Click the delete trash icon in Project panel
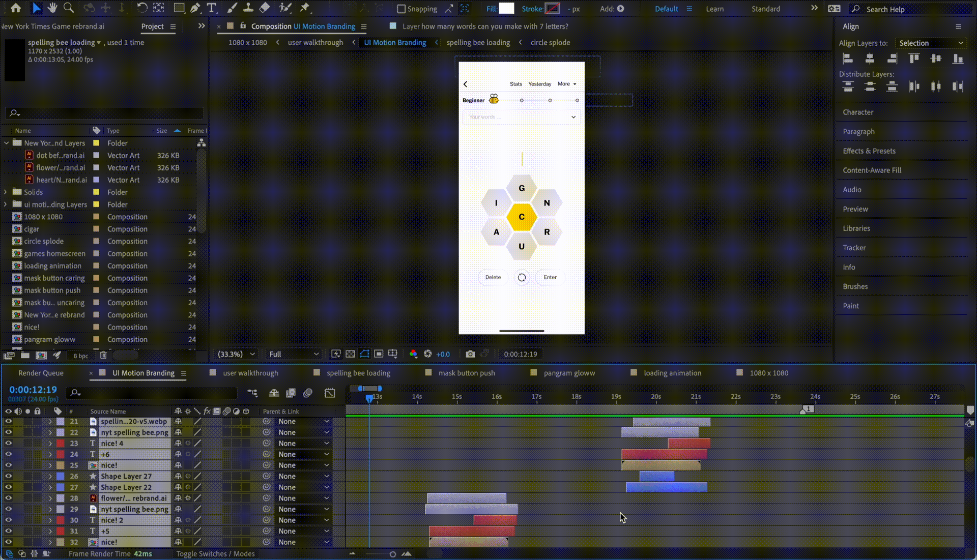 [103, 355]
